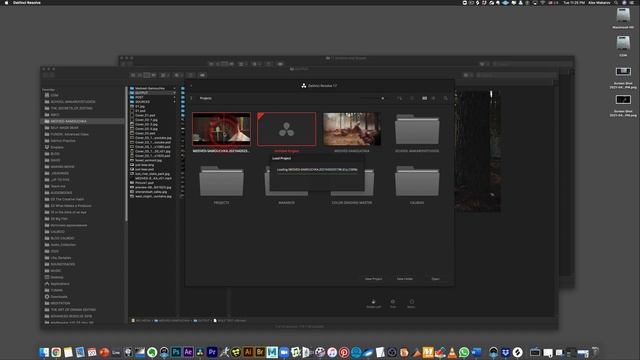Select the OUTPUT folder in Finder column
640x360 pixels.
pyautogui.click(x=153, y=93)
